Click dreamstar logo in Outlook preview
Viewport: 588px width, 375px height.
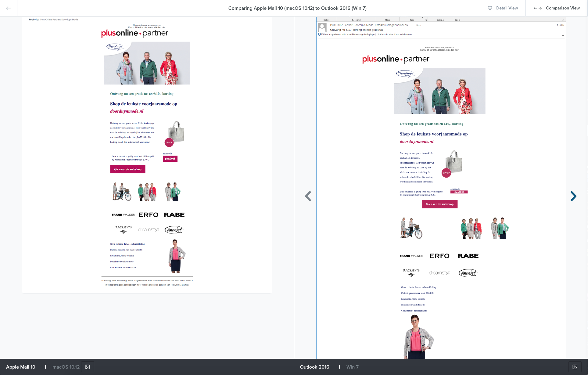pos(439,273)
